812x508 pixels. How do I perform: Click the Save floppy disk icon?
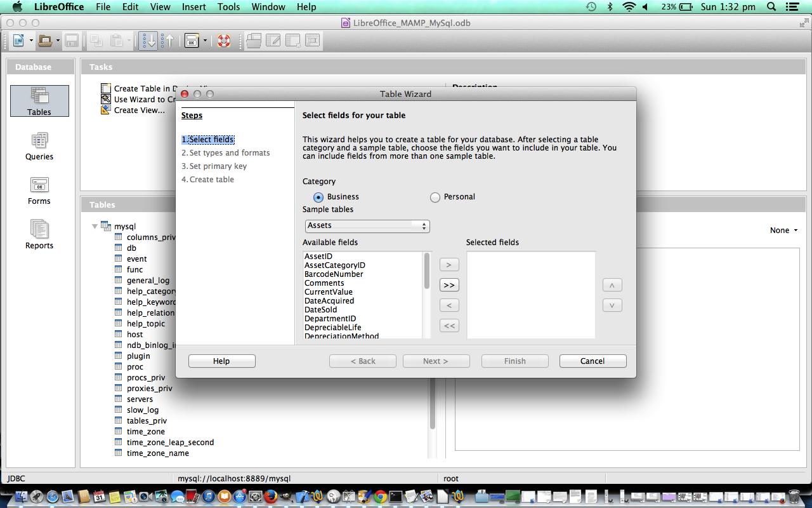pos(72,41)
